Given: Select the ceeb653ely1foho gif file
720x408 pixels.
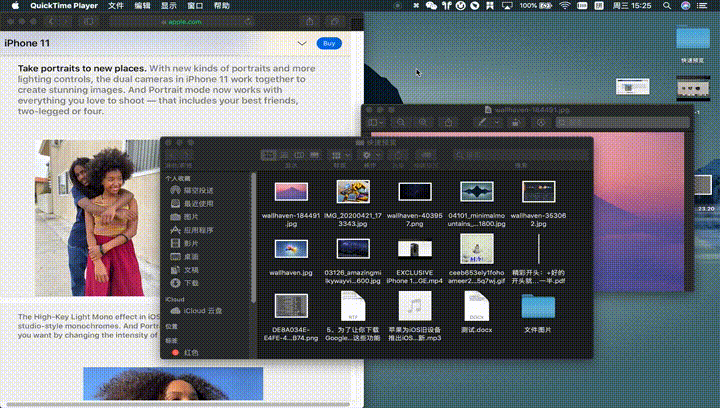Looking at the screenshot, I should tap(477, 249).
